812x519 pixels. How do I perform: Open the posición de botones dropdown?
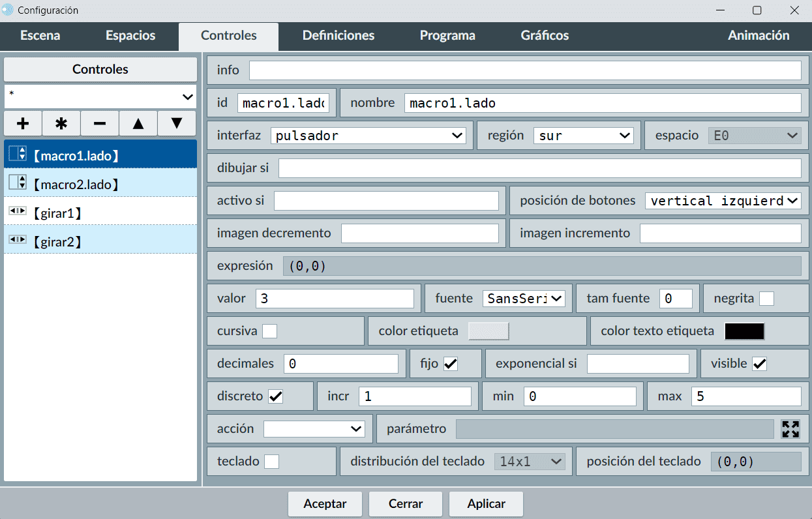point(723,201)
